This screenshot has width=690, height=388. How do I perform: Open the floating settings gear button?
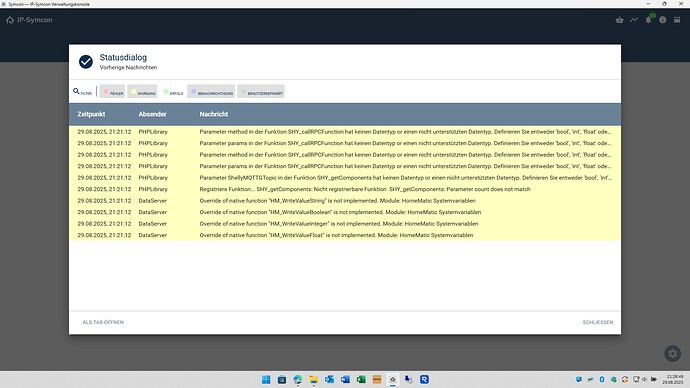coord(672,353)
